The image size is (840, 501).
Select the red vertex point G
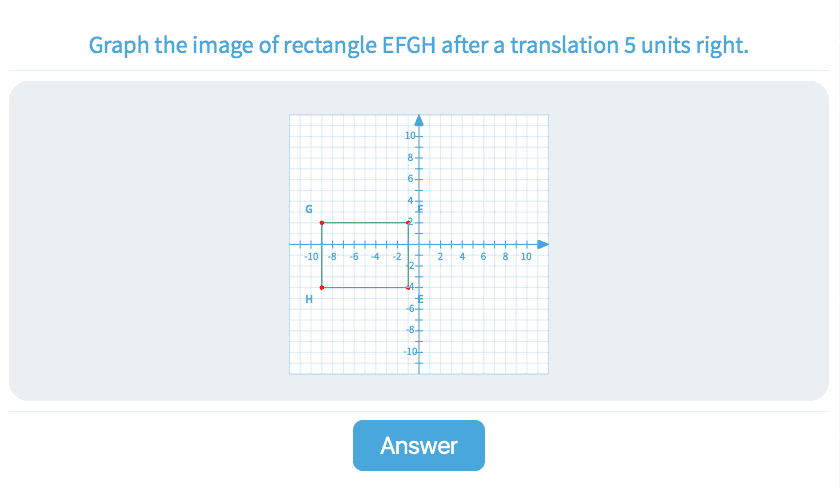pos(321,223)
